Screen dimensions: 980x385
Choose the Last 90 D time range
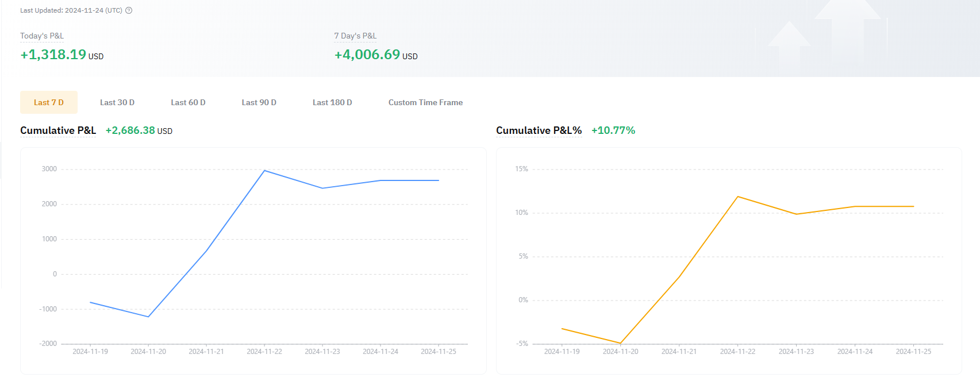point(259,102)
